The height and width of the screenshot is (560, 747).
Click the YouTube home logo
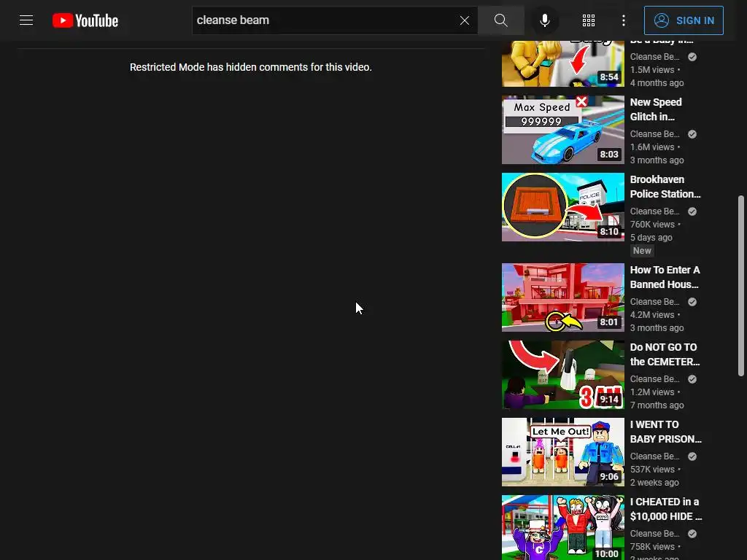coord(85,20)
